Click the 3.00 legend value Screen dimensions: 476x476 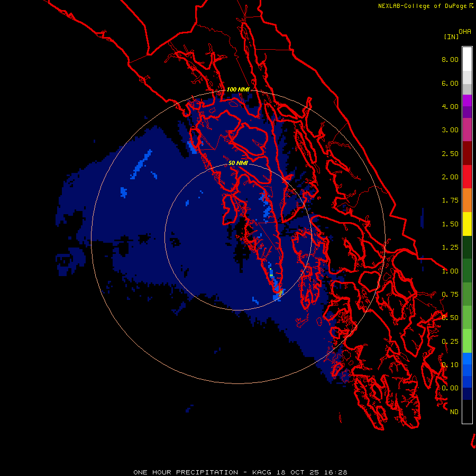(450, 130)
